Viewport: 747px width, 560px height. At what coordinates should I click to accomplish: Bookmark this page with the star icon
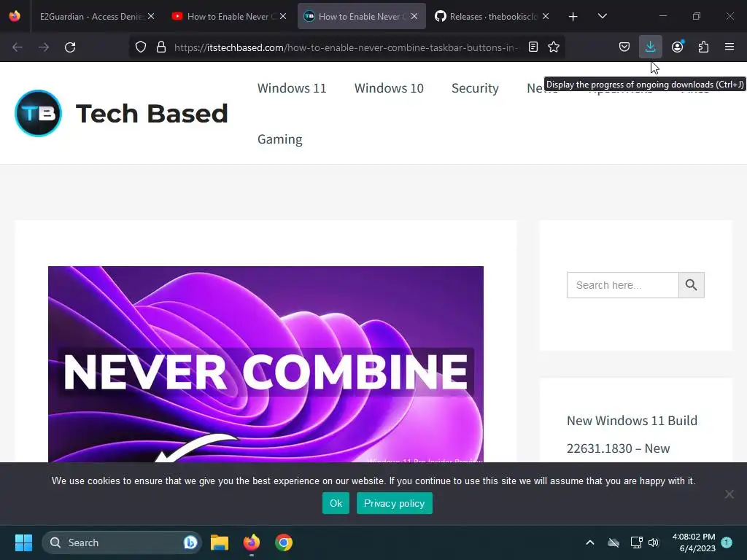click(x=553, y=47)
